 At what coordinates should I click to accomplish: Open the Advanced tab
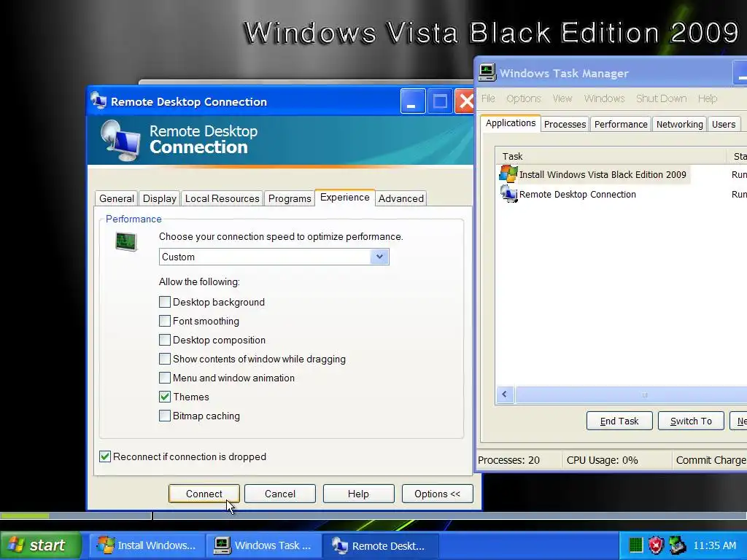[x=400, y=198]
